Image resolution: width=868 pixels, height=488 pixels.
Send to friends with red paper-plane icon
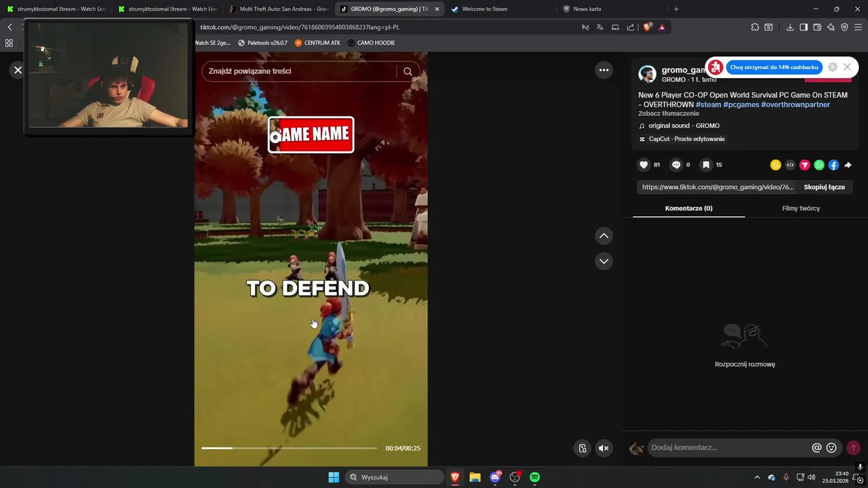click(805, 165)
